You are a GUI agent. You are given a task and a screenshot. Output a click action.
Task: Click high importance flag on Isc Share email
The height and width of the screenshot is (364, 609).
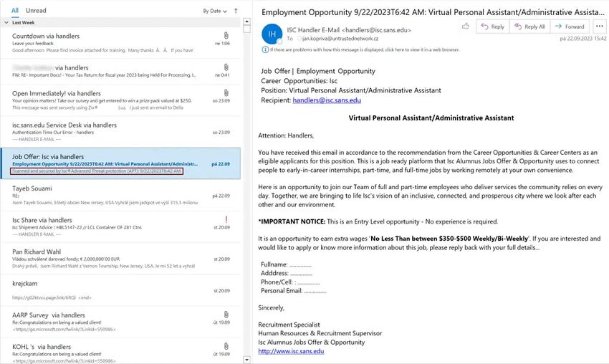click(226, 219)
